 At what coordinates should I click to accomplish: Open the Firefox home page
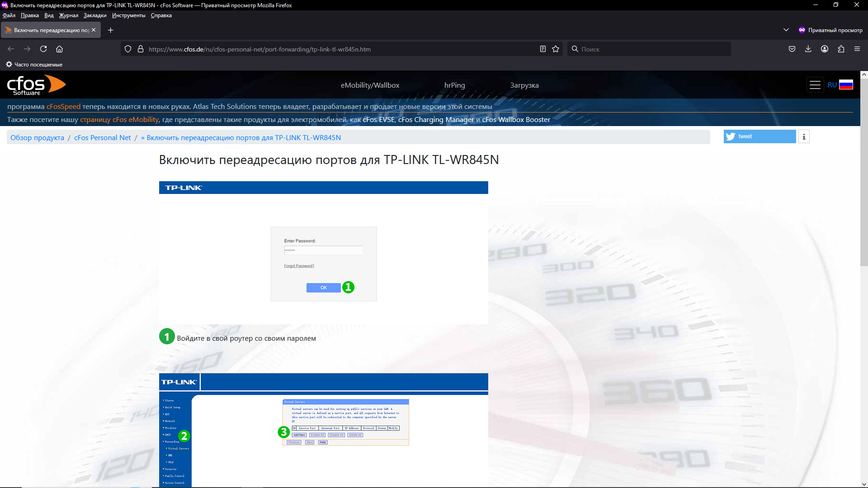click(59, 49)
